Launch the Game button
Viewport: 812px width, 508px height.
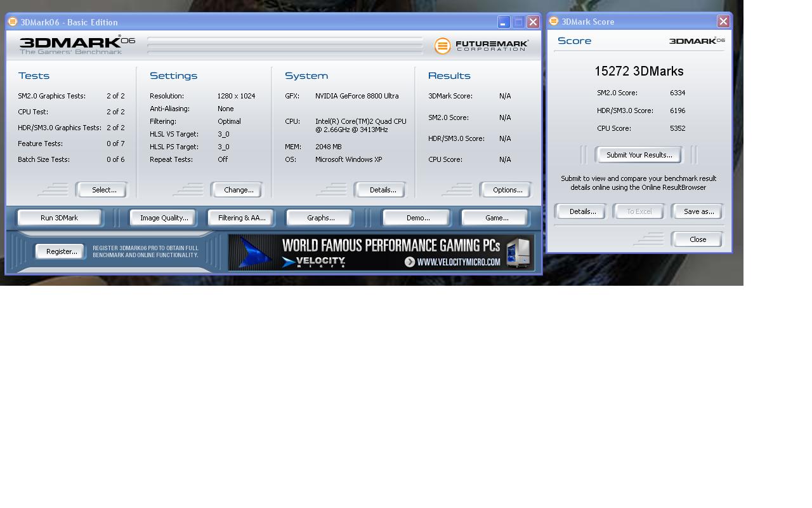pyautogui.click(x=496, y=218)
